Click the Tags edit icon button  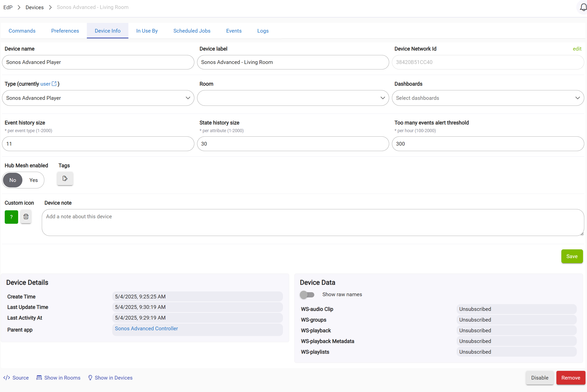[x=65, y=178]
